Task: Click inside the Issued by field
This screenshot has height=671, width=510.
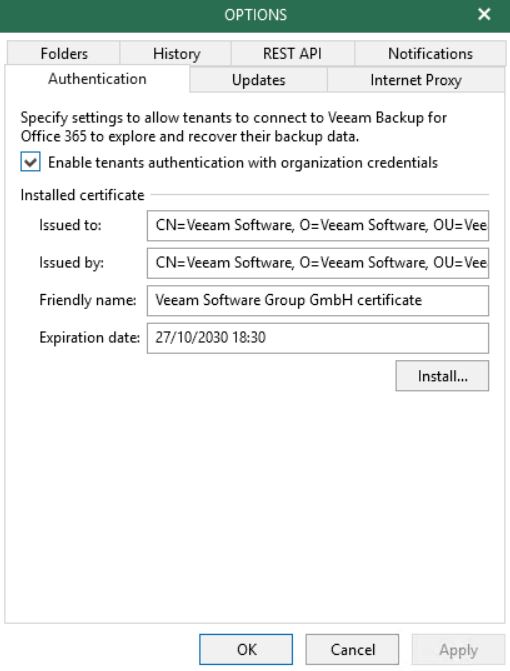Action: pyautogui.click(x=318, y=263)
